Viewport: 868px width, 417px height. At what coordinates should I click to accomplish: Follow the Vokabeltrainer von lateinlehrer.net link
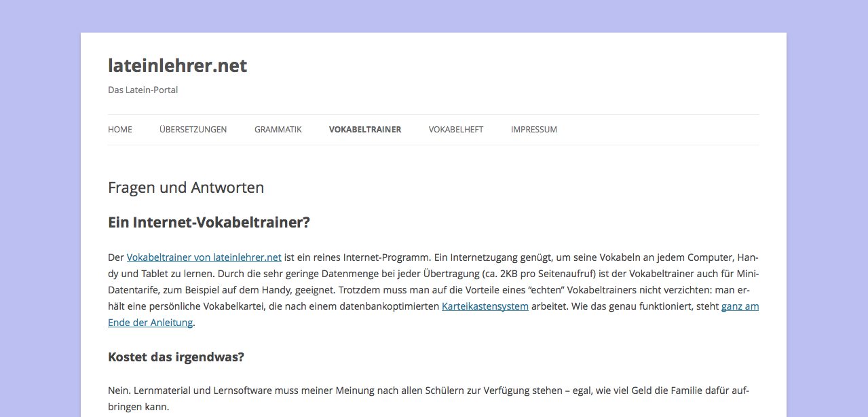(x=204, y=257)
